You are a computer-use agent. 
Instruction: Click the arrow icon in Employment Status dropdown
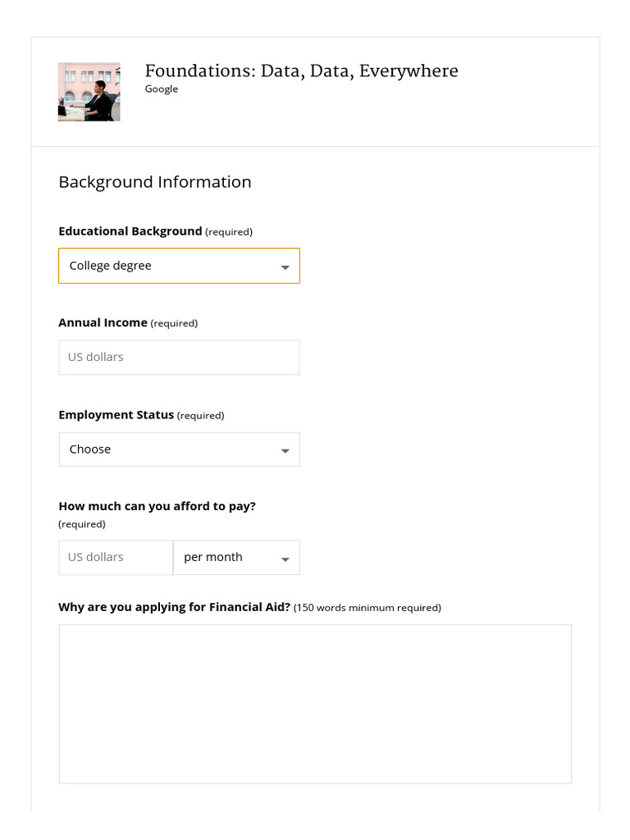[x=285, y=450]
